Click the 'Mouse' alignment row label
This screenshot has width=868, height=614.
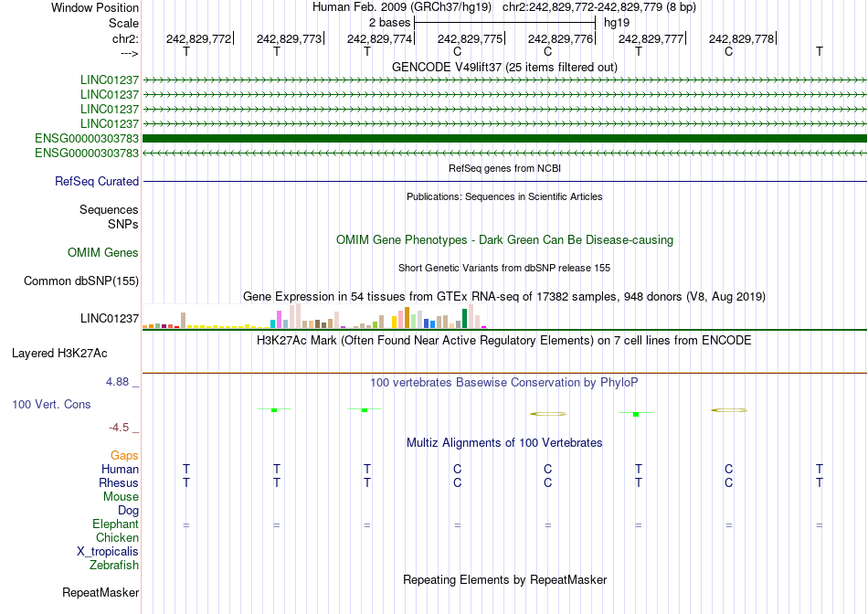121,497
